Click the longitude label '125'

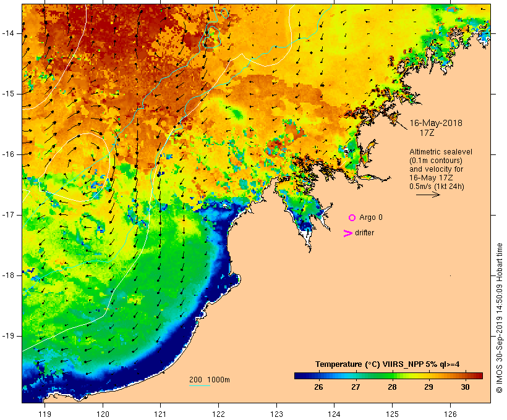pyautogui.click(x=392, y=414)
